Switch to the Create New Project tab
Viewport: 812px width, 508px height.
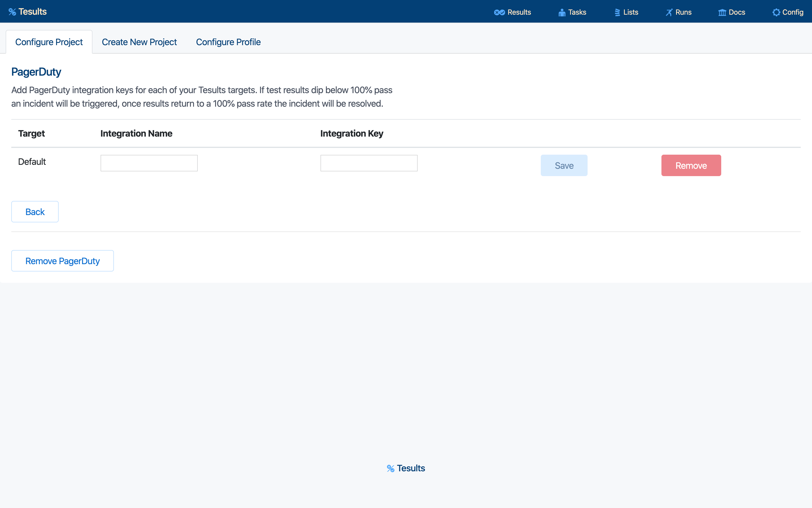point(139,42)
